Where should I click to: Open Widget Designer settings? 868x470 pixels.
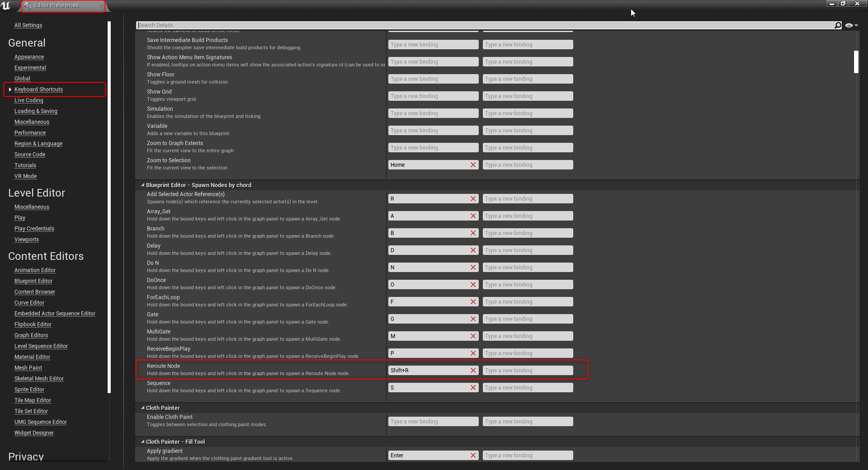coord(34,433)
